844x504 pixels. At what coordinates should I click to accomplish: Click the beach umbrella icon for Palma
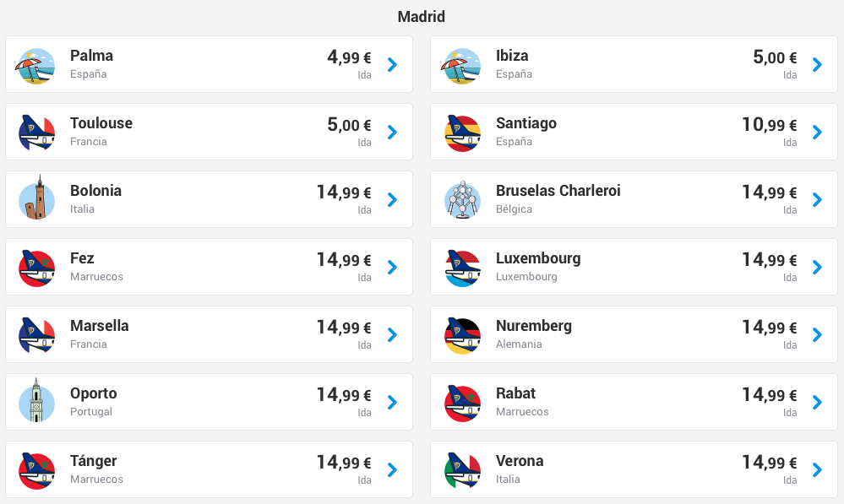tap(35, 66)
